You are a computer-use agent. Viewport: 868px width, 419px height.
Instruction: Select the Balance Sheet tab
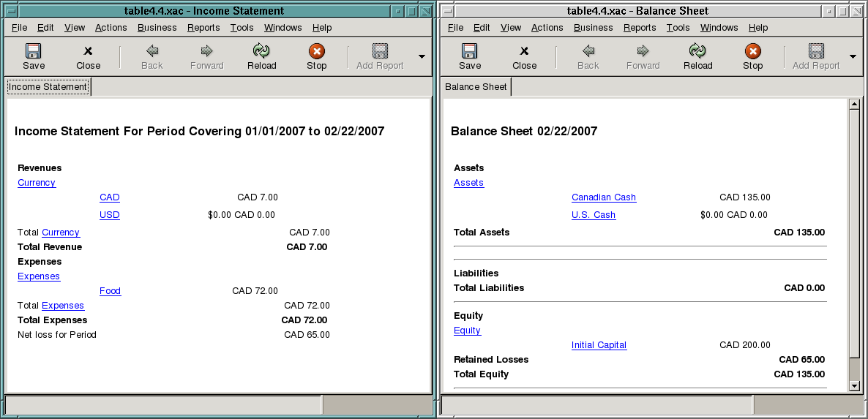(476, 87)
